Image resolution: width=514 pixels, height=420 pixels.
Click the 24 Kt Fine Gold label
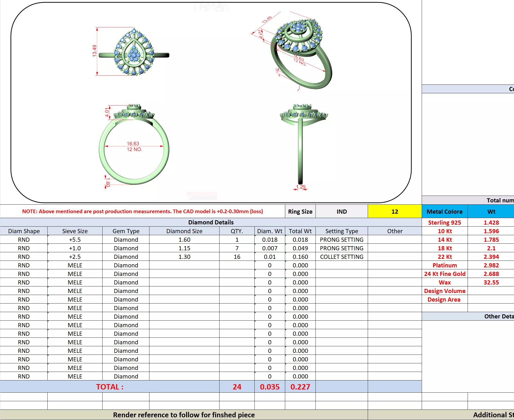point(444,274)
